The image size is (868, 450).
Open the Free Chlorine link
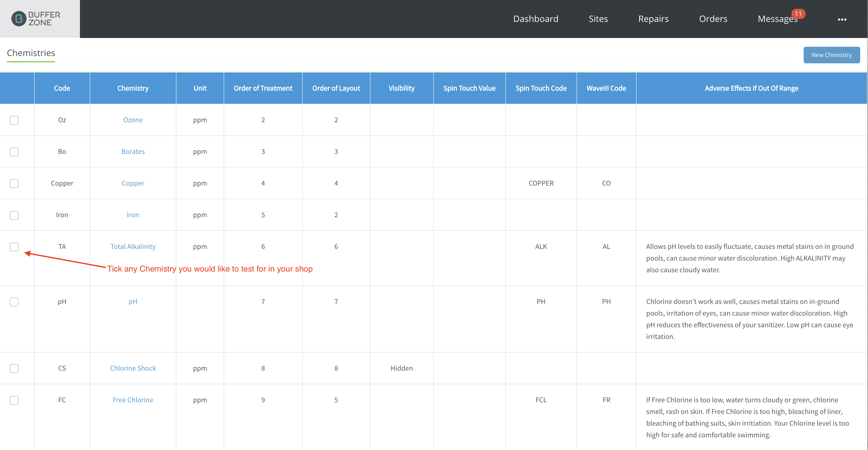point(133,400)
